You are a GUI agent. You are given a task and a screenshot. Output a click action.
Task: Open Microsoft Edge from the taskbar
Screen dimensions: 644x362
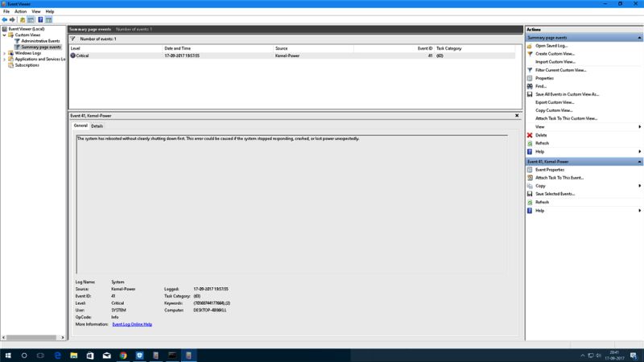tap(57, 356)
